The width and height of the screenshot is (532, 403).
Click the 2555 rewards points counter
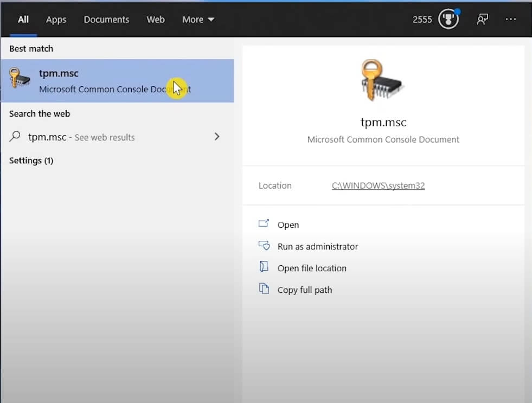click(x=422, y=20)
